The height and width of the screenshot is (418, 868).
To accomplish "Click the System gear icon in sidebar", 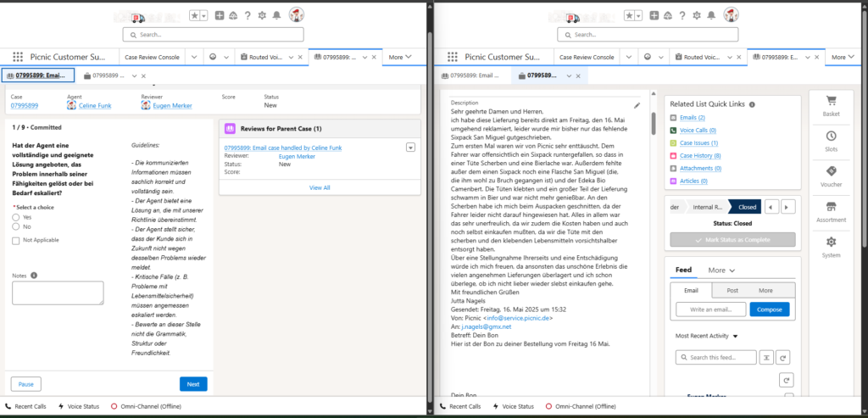I will point(831,246).
